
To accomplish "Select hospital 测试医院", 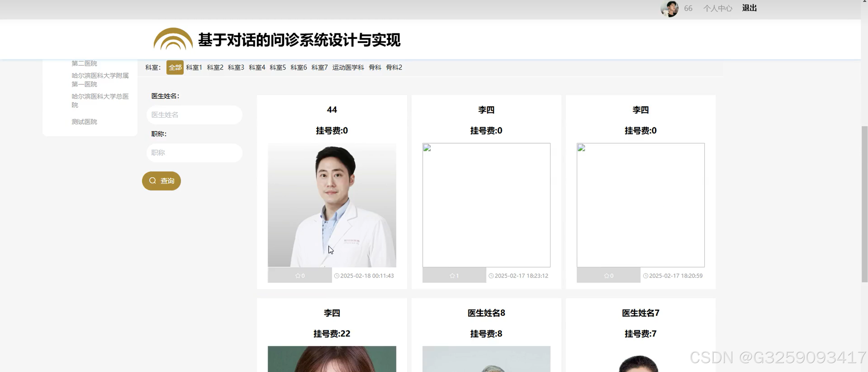I will pos(84,122).
